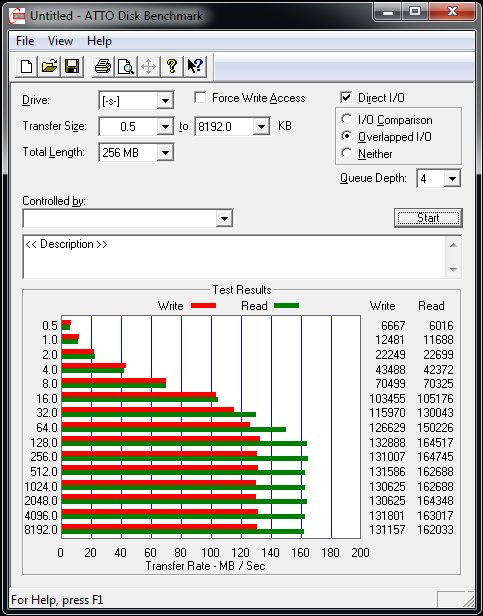Click the write value 132888
Image resolution: width=483 pixels, height=616 pixels.
(x=388, y=443)
